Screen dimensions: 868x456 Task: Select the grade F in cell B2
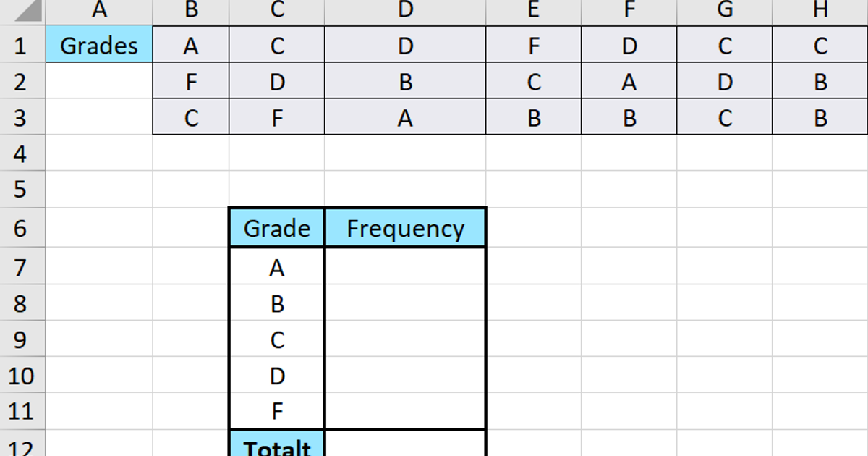(x=190, y=81)
